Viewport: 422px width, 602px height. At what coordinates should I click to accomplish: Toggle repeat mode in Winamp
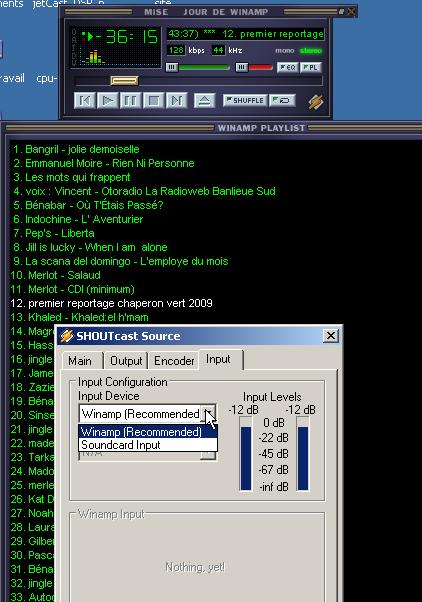pyautogui.click(x=282, y=100)
